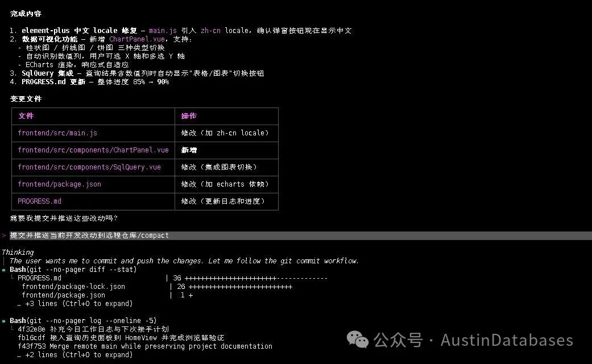Click ChartPanel.vue in the 数据可视化功能 list item
Image resolution: width=592 pixels, height=364 pixels.
coord(137,39)
